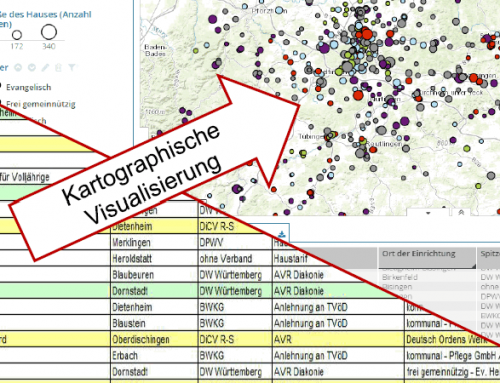Select 'AVR' in the Oberdischingen row

point(338,339)
